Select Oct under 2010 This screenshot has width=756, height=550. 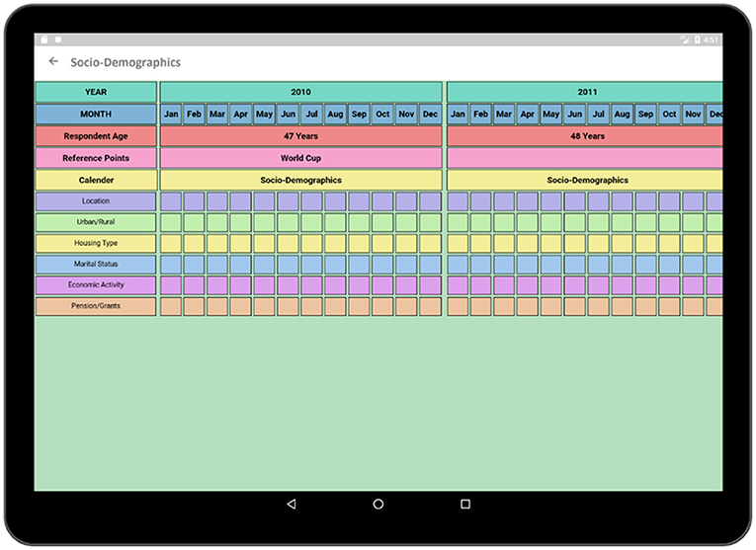[382, 115]
